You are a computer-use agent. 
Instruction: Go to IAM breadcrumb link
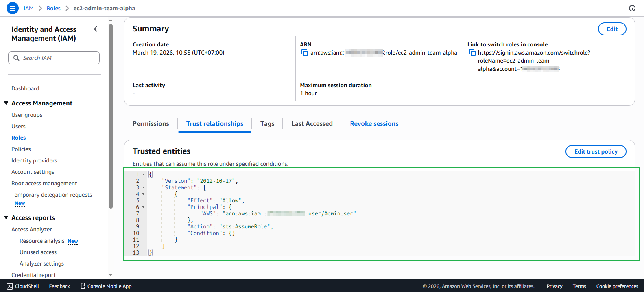[x=28, y=8]
